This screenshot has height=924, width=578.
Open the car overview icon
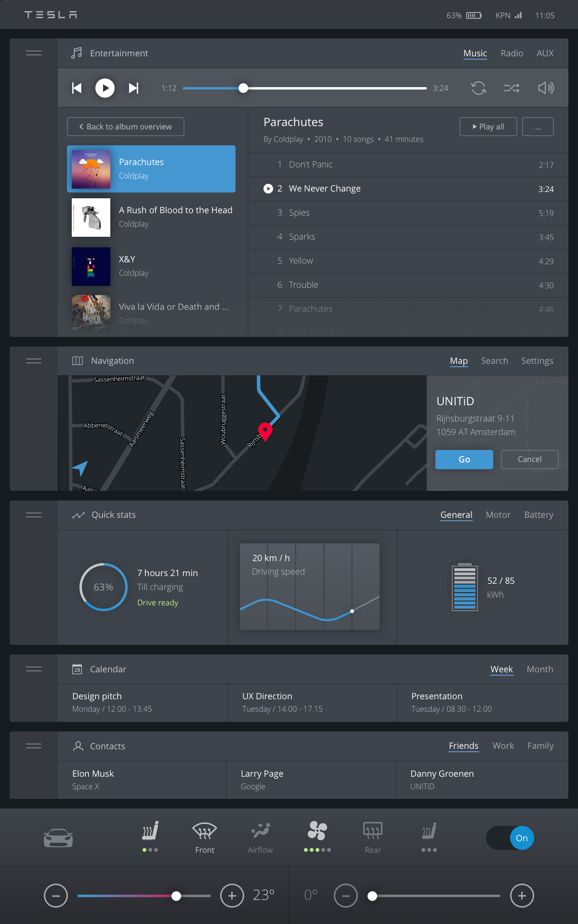coord(58,838)
